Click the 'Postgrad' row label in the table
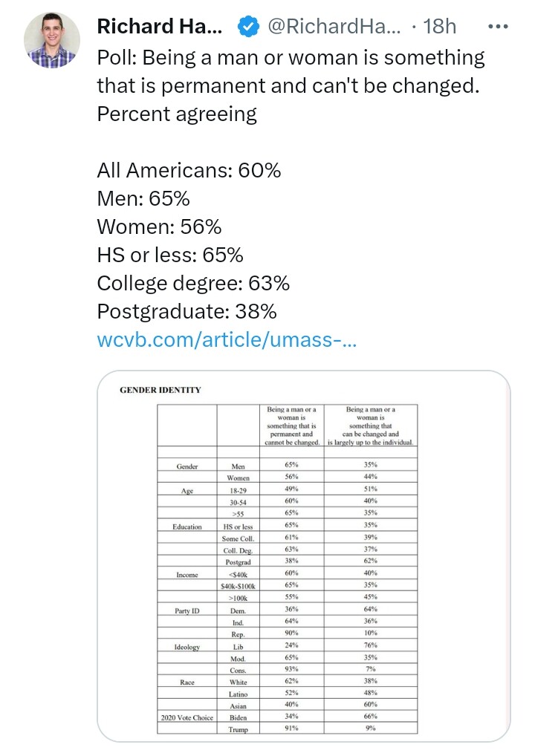535x756 pixels. click(239, 562)
